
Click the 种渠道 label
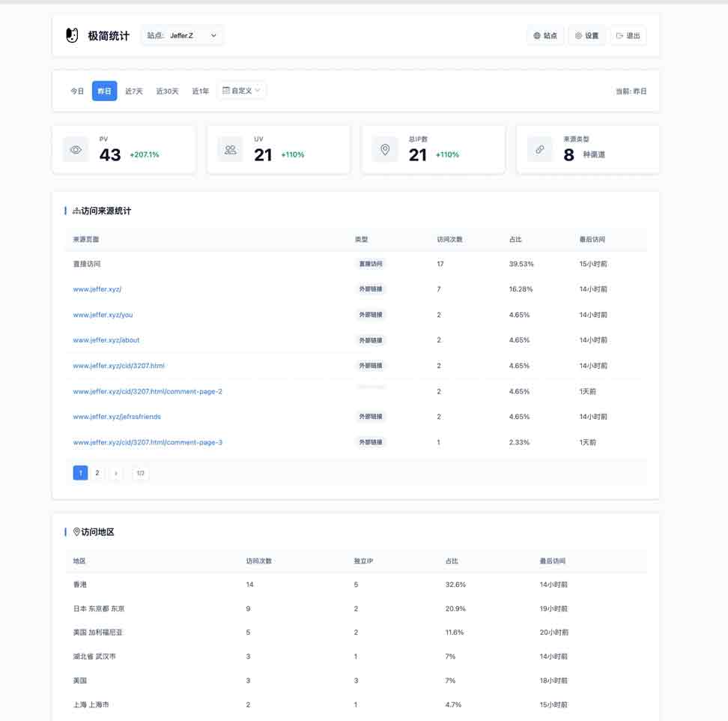point(594,154)
